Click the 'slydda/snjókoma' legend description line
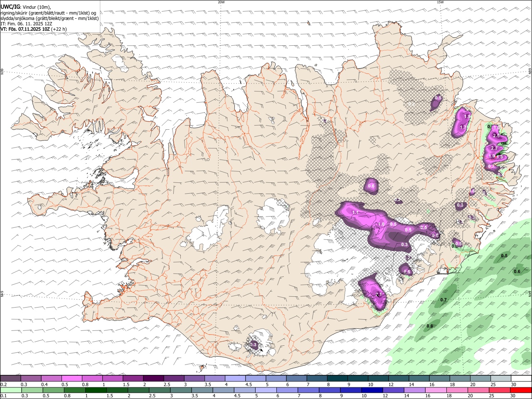Viewport: 532px width, 399px height. coord(49,18)
